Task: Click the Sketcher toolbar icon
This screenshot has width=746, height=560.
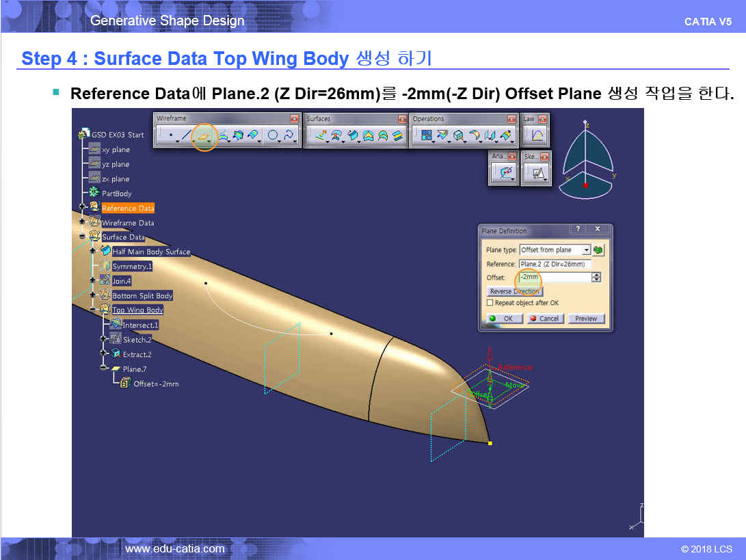Action: (x=537, y=174)
